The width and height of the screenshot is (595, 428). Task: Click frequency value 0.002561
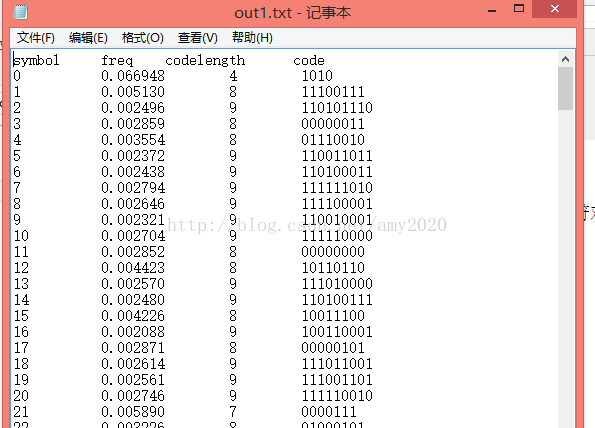[133, 380]
